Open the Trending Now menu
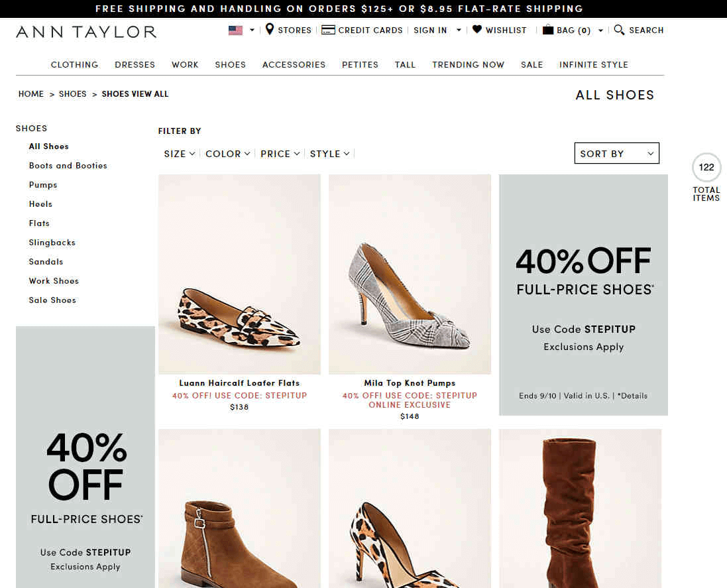This screenshot has height=588, width=727. (469, 64)
